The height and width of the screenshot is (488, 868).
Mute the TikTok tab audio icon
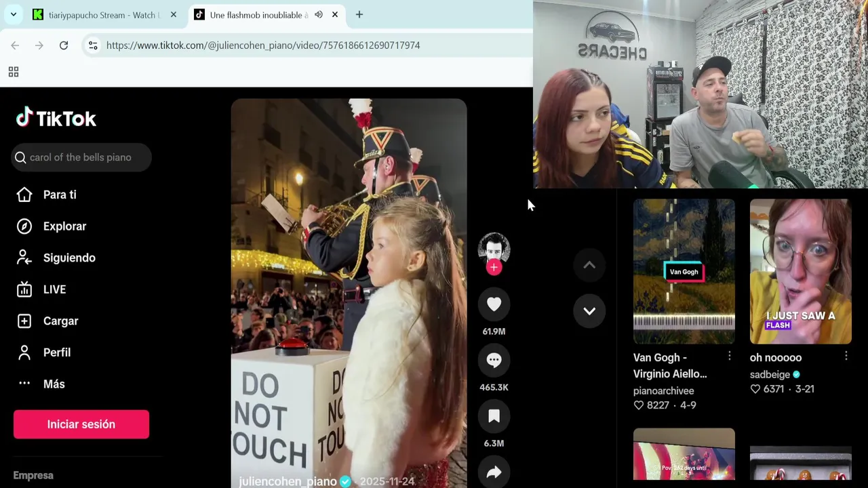coord(319,15)
